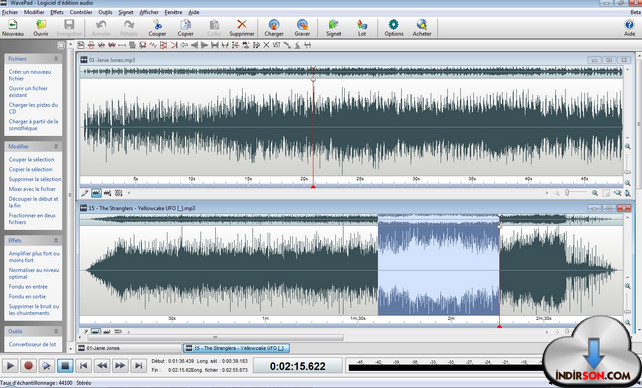Click the Rewind playback button

click(102, 365)
